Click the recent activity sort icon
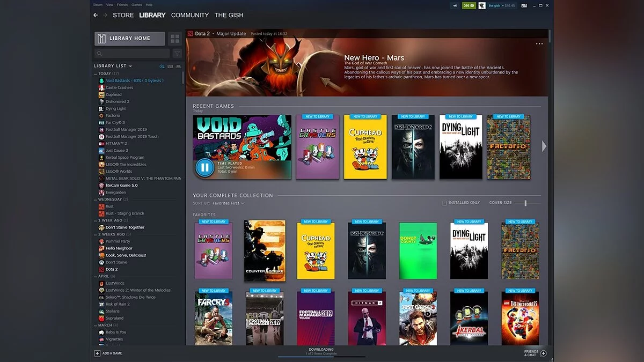 [x=162, y=67]
